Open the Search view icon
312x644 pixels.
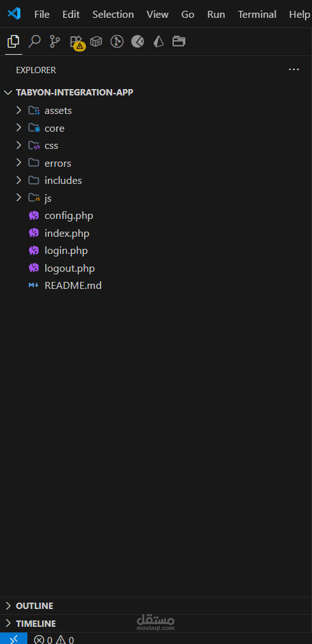click(34, 41)
